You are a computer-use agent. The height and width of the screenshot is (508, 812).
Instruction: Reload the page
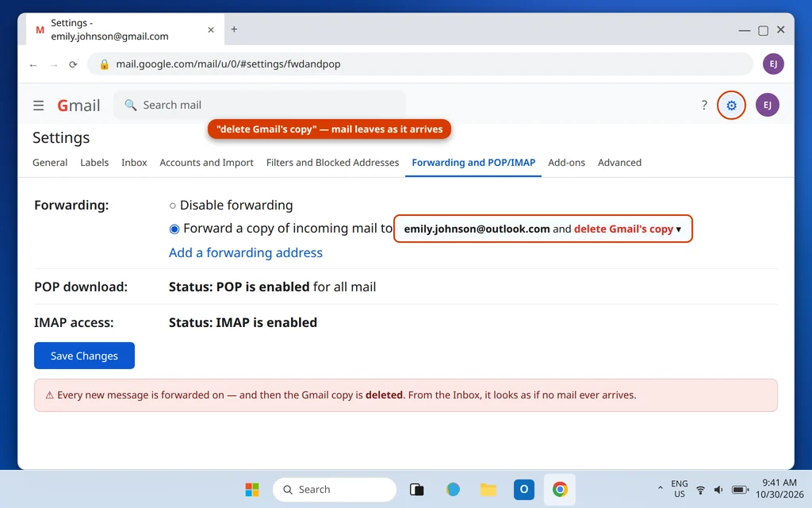point(73,64)
